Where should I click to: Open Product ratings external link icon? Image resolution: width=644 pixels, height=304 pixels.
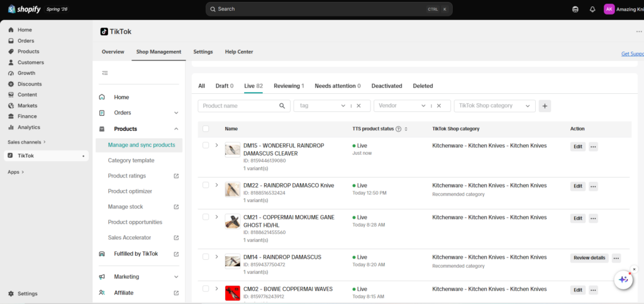pyautogui.click(x=176, y=176)
